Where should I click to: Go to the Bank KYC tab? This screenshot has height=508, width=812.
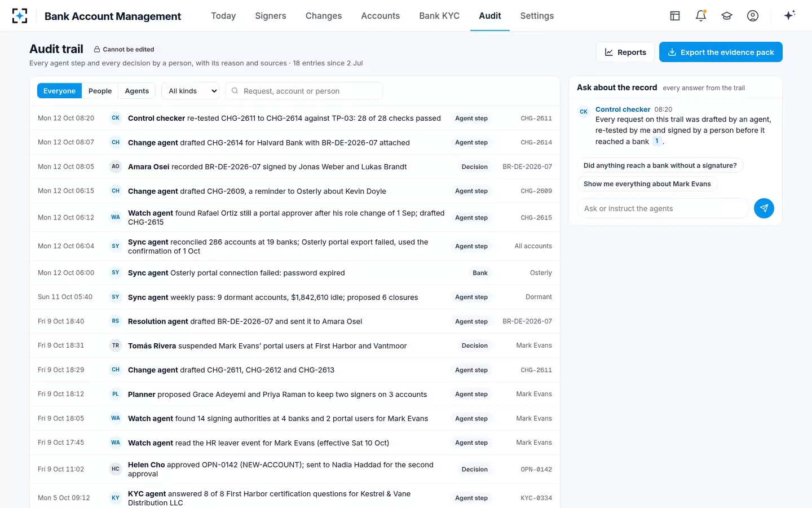439,16
